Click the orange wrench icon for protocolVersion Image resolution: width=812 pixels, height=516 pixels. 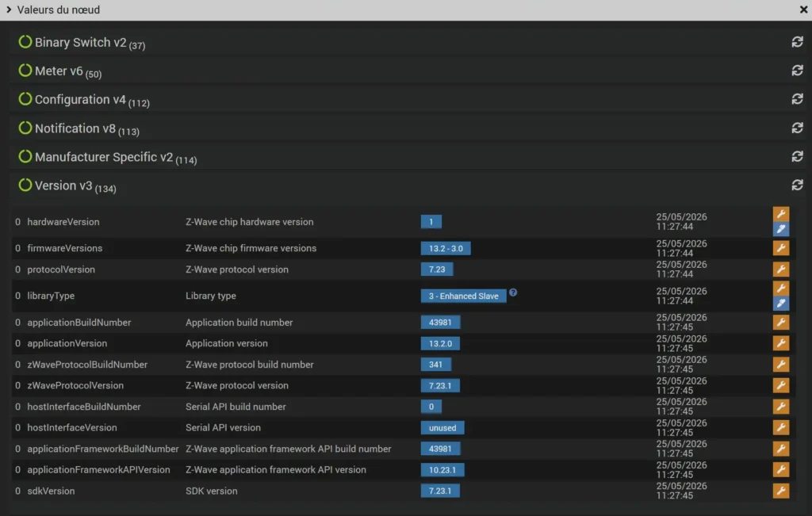coord(781,269)
